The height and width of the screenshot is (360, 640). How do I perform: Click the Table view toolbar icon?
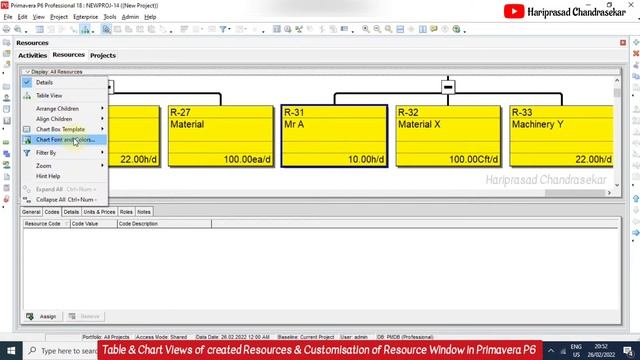click(40, 29)
